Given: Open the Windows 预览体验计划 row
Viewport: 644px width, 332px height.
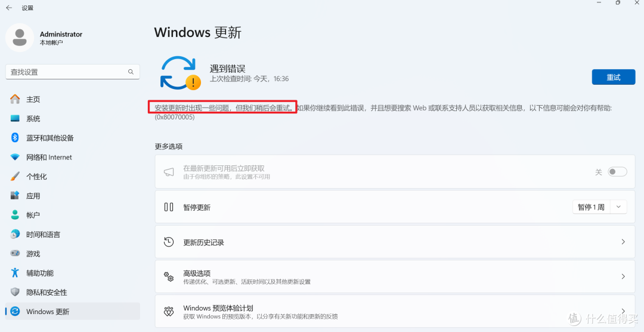Looking at the screenshot, I should [395, 312].
